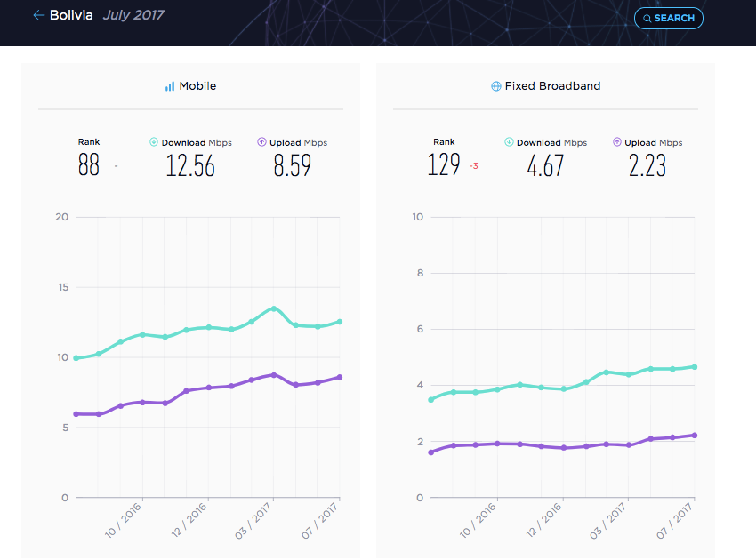Click the 8 y-axis label on Fixed Broadband chart
The width and height of the screenshot is (756, 560).
pos(421,273)
